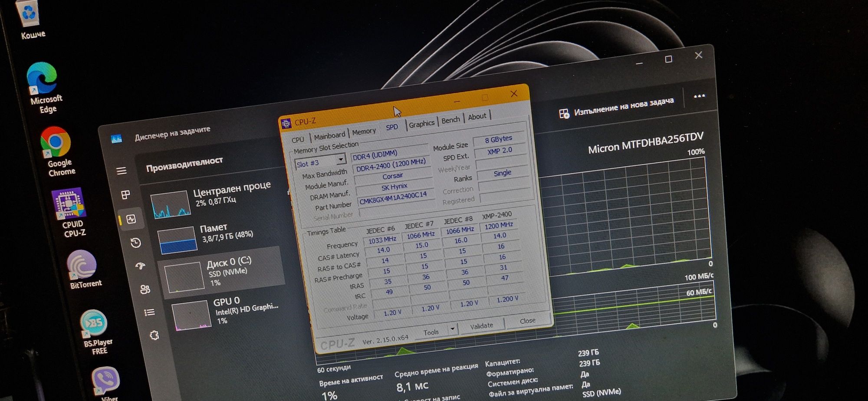
Task: Select the Performance icon in Task Manager sidebar
Action: (131, 219)
